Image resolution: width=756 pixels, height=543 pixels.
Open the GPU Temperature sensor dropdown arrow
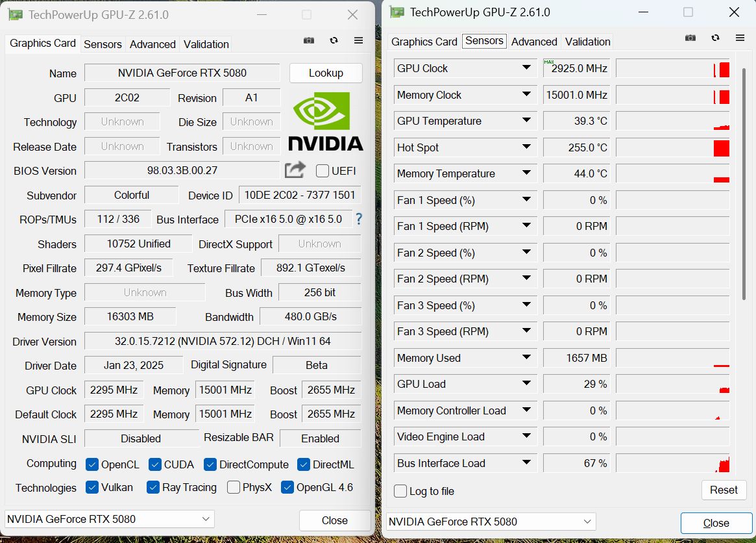[x=526, y=120]
